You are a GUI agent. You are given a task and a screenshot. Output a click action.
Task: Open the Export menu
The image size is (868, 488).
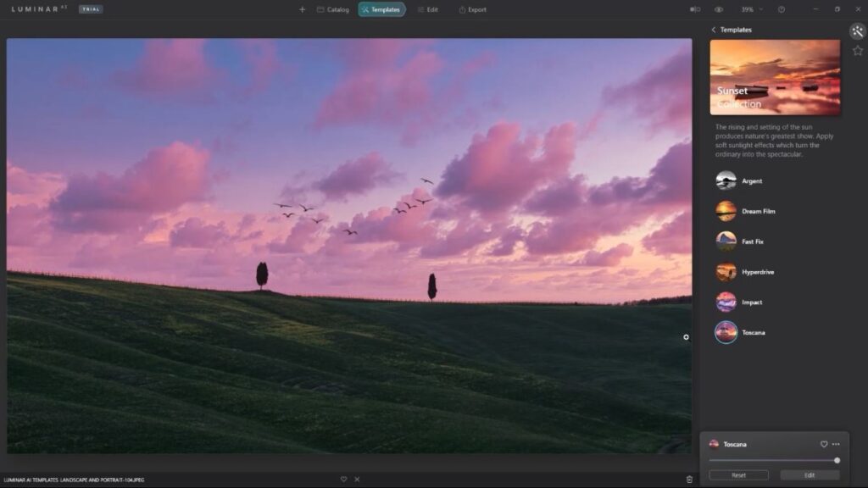click(x=472, y=9)
